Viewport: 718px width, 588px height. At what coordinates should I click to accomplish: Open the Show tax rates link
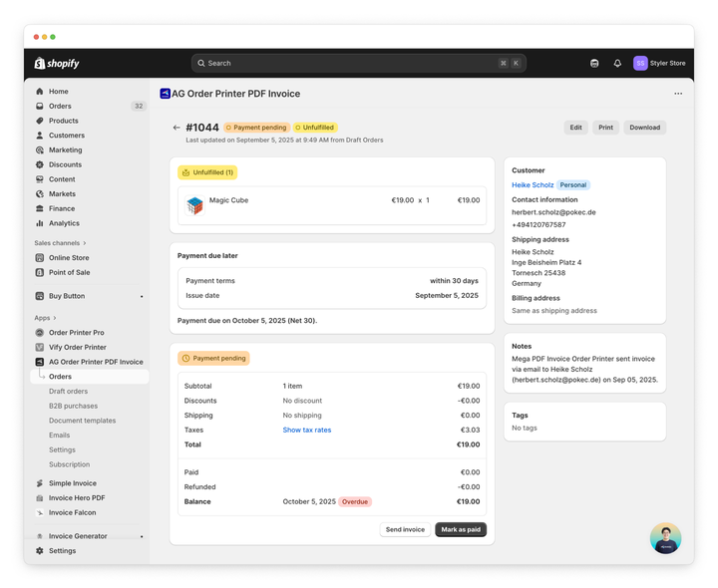pos(306,431)
